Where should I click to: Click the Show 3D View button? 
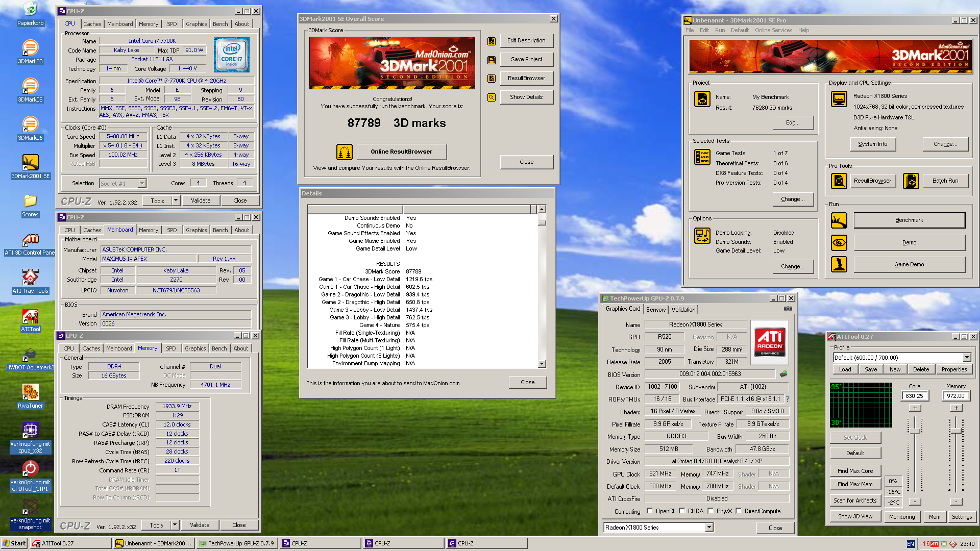[855, 516]
